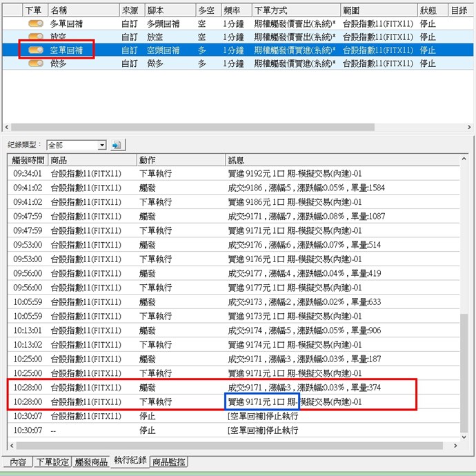
Task: Click the log horizontal scrollbar thumb
Action: pyautogui.click(x=230, y=446)
